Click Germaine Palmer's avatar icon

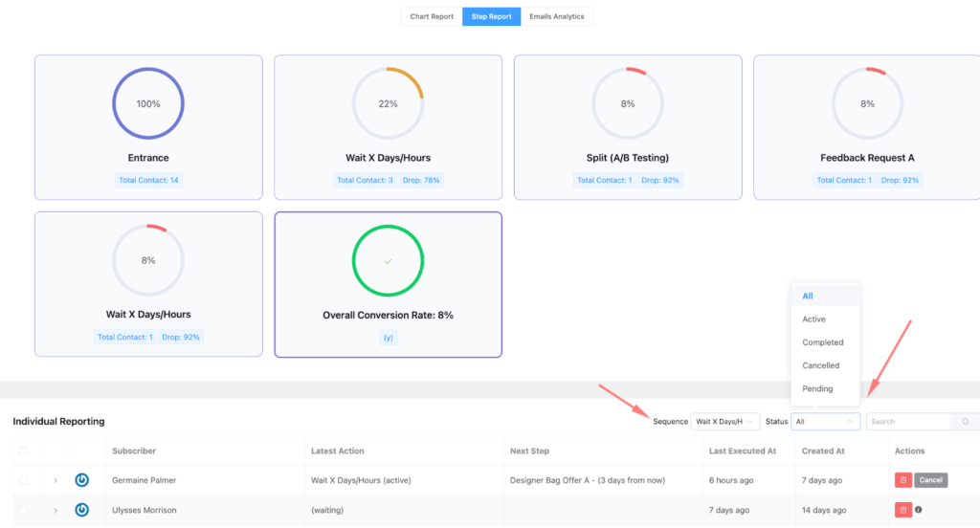tap(82, 480)
